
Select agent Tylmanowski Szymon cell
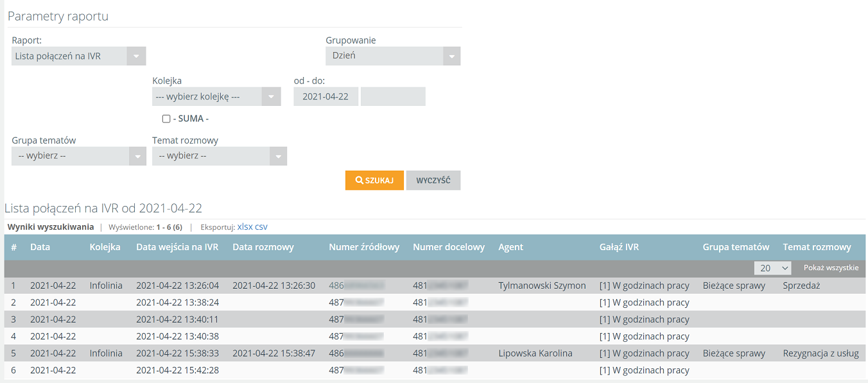click(542, 285)
